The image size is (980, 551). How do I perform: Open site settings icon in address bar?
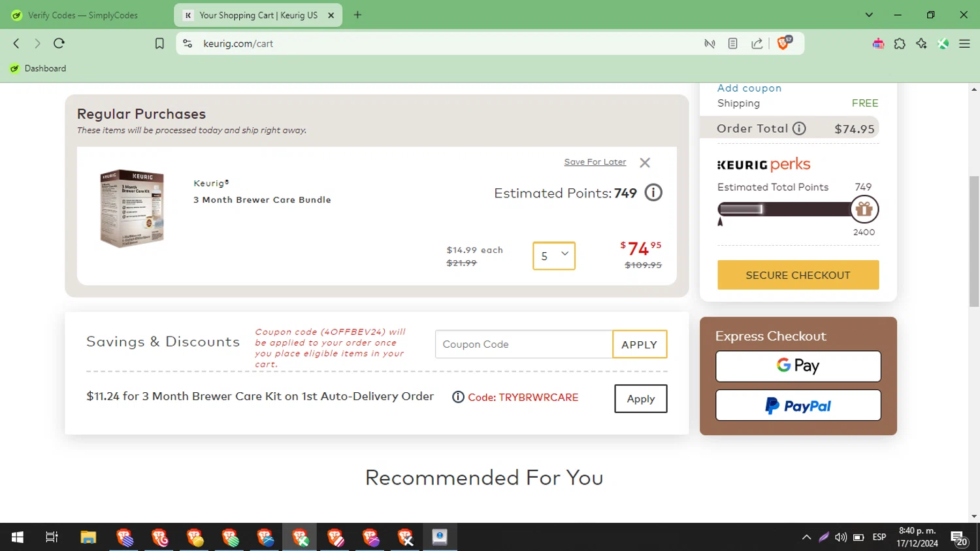click(188, 44)
